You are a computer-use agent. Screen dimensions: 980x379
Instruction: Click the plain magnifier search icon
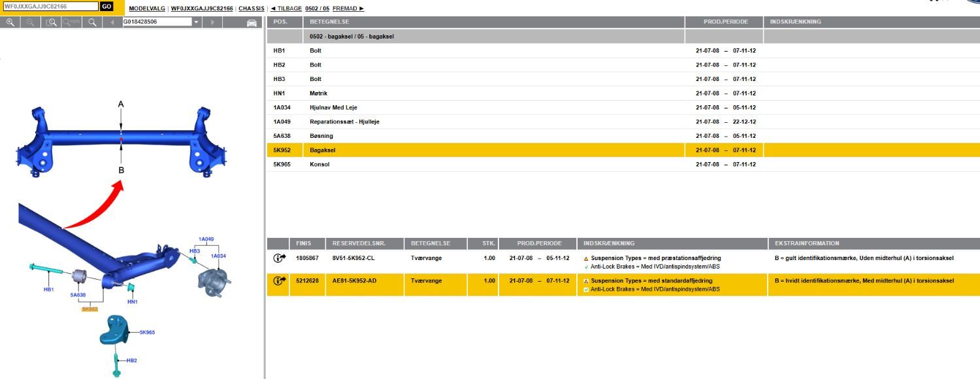92,22
